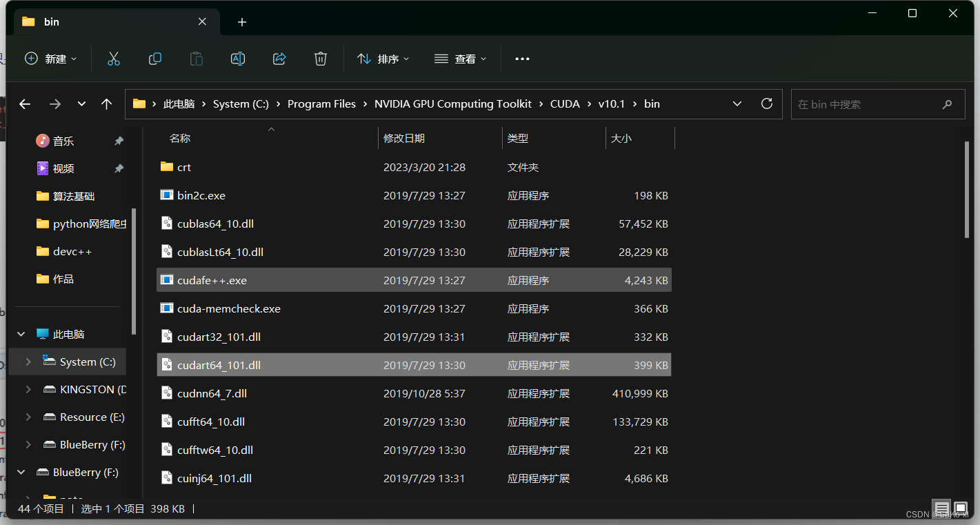Image resolution: width=980 pixels, height=525 pixels.
Task: Delete the selected file with the trash icon
Action: [320, 59]
